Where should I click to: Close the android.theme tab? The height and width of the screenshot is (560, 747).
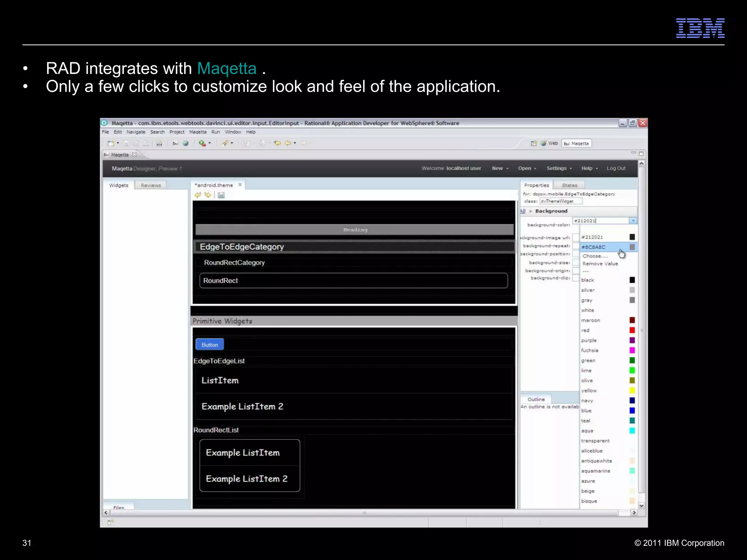240,185
